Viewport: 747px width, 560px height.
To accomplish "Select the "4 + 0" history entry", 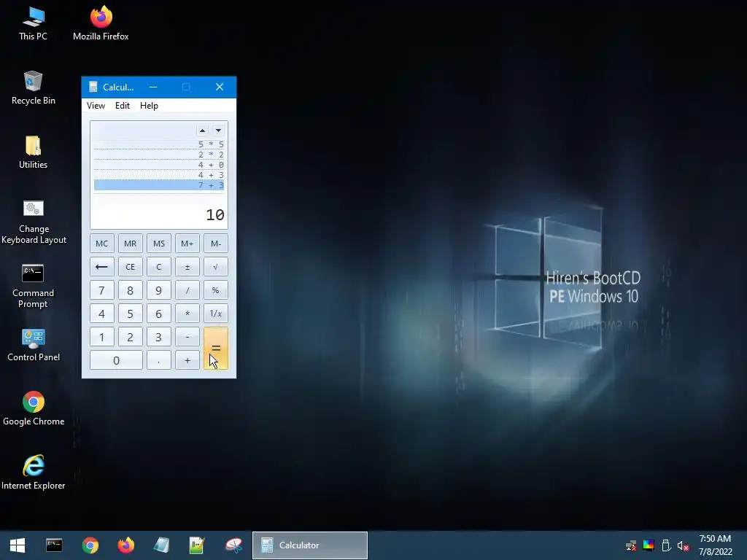I will coord(158,165).
